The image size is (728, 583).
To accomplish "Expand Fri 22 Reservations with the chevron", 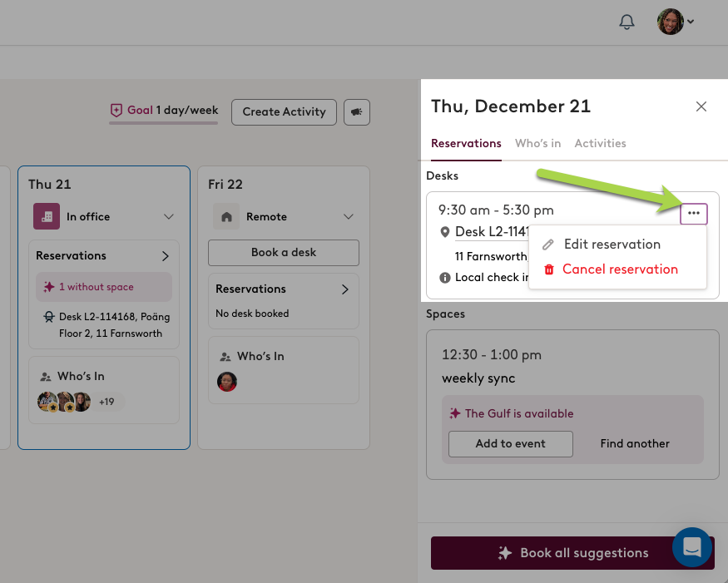I will click(345, 289).
